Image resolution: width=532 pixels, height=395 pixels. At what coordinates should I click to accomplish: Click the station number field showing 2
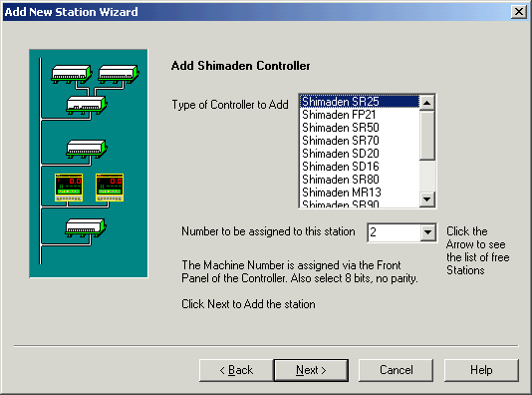394,232
